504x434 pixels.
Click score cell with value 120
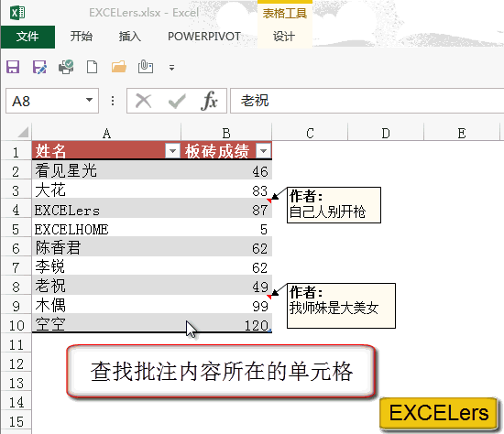(x=226, y=324)
